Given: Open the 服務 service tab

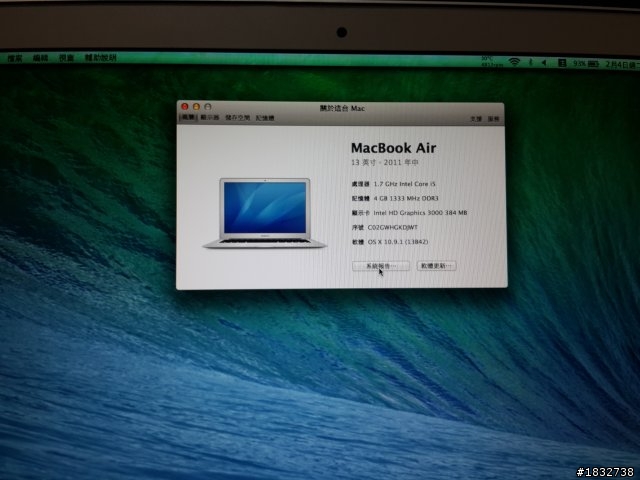Looking at the screenshot, I should pyautogui.click(x=493, y=119).
